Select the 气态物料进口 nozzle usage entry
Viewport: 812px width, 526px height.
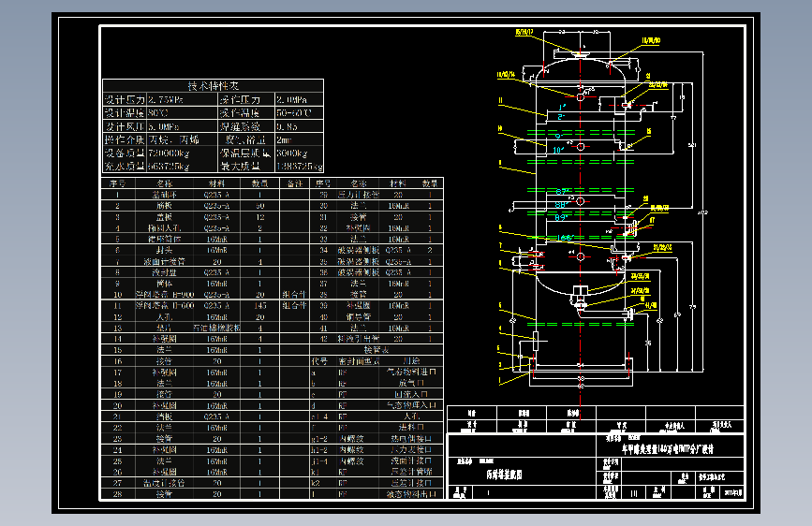coord(412,371)
